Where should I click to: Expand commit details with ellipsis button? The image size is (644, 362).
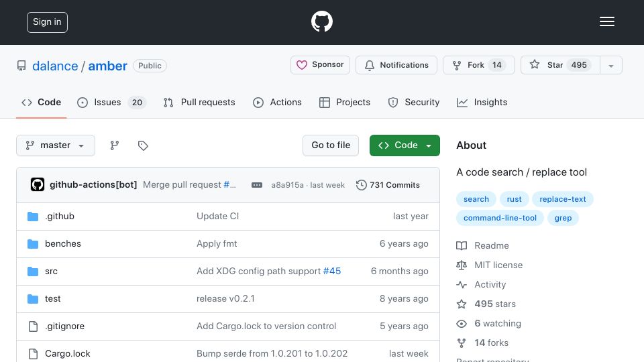(257, 185)
